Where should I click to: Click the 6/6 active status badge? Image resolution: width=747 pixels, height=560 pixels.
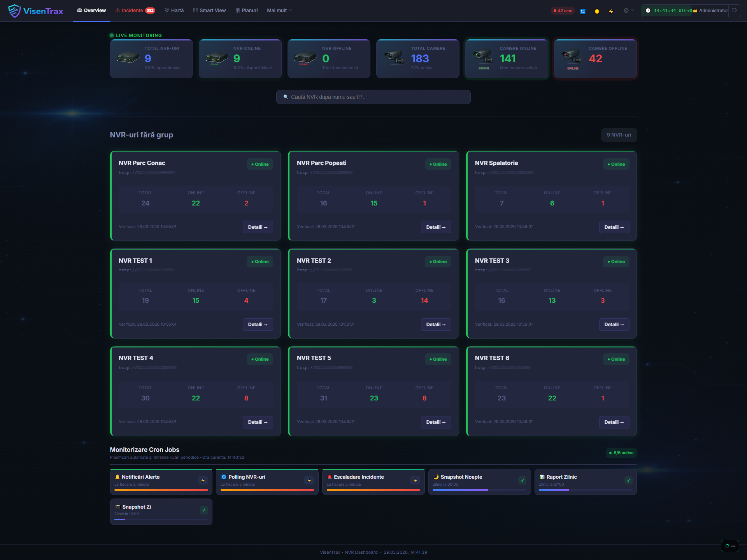pyautogui.click(x=621, y=453)
